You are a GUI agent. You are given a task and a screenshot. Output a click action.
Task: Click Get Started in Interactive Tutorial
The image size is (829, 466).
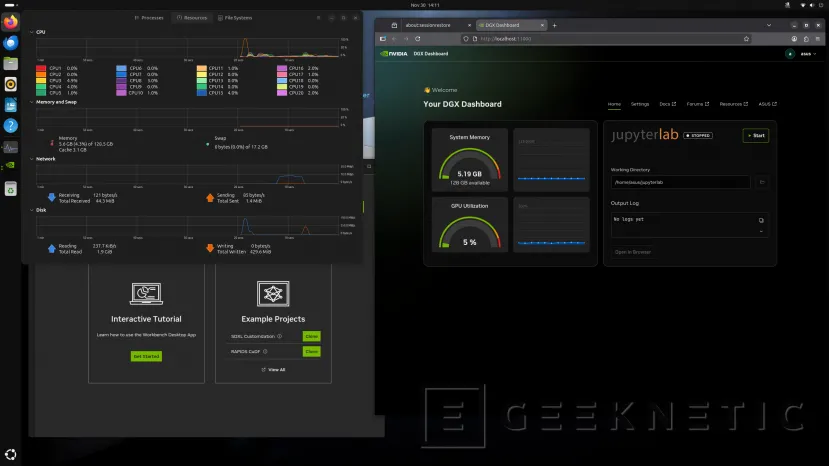[x=146, y=356]
